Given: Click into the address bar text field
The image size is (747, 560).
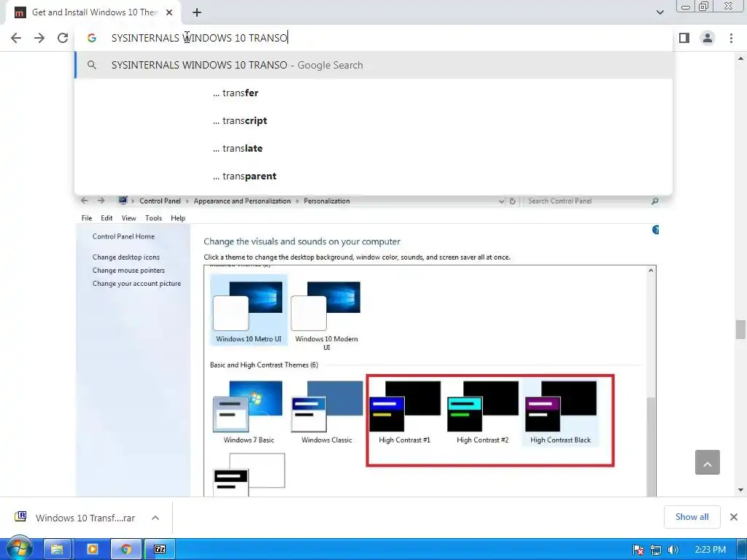Looking at the screenshot, I should (x=373, y=38).
